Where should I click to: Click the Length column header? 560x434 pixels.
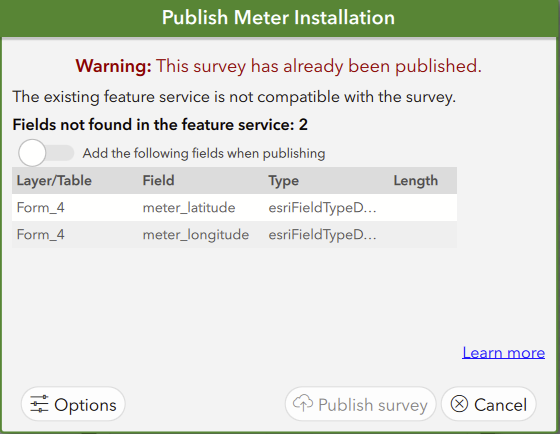point(416,181)
